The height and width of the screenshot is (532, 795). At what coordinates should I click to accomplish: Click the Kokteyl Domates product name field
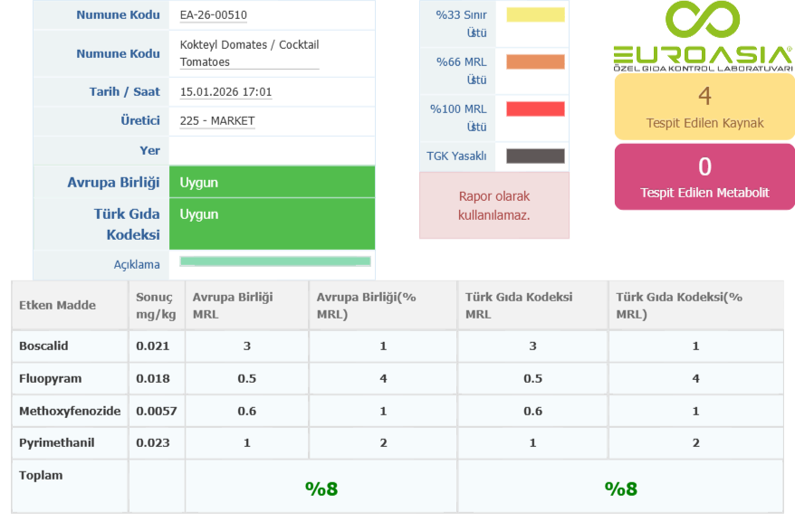(x=249, y=53)
